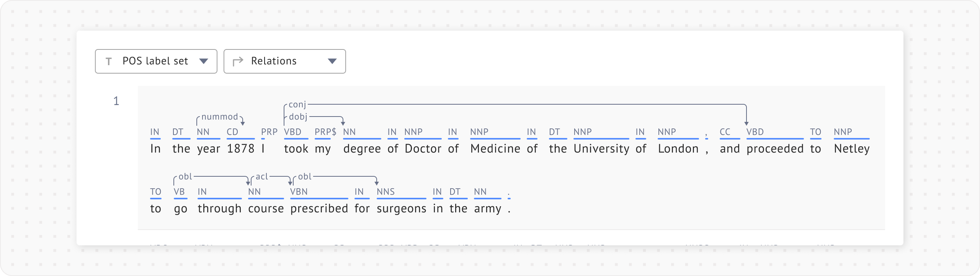Click the obl relation above 'prescribed'
The image size is (980, 276).
pos(305,176)
